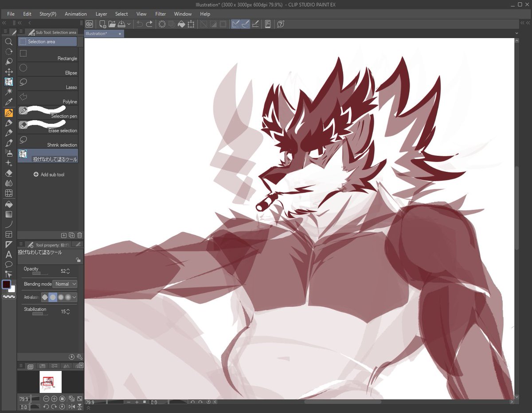The width and height of the screenshot is (532, 413).
Task: Select the Text tool
Action: point(8,255)
